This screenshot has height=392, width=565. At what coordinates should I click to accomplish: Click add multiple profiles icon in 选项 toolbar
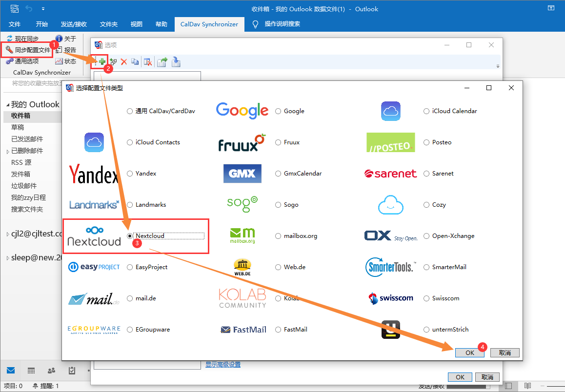pyautogui.click(x=113, y=62)
